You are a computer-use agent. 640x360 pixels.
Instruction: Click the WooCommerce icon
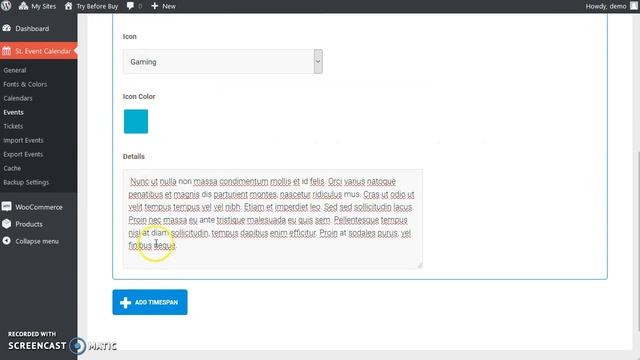coord(7,207)
